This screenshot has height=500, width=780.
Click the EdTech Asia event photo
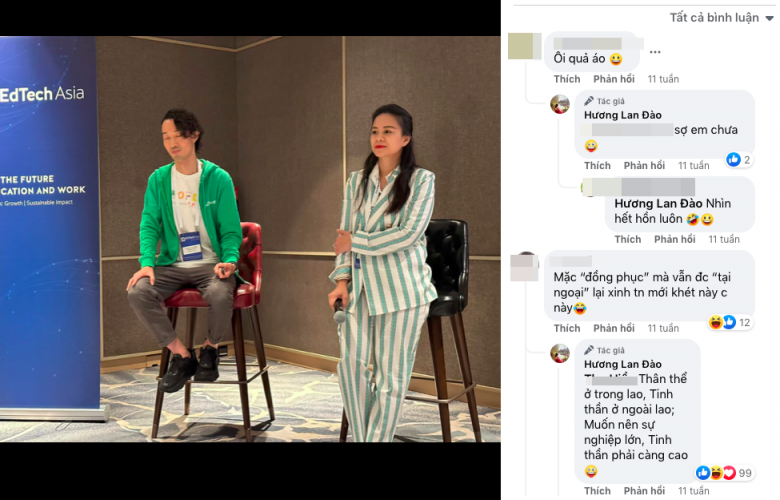pos(250,239)
